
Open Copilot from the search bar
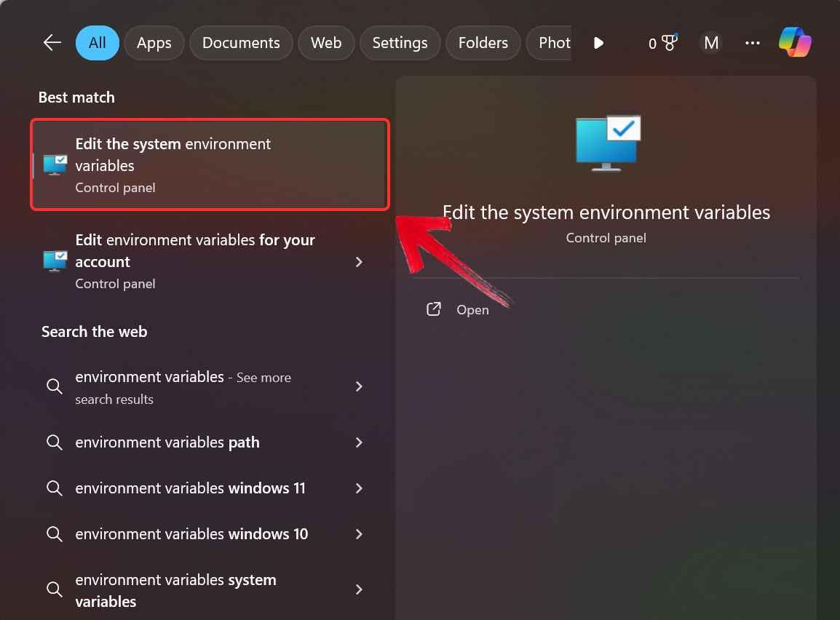click(794, 42)
